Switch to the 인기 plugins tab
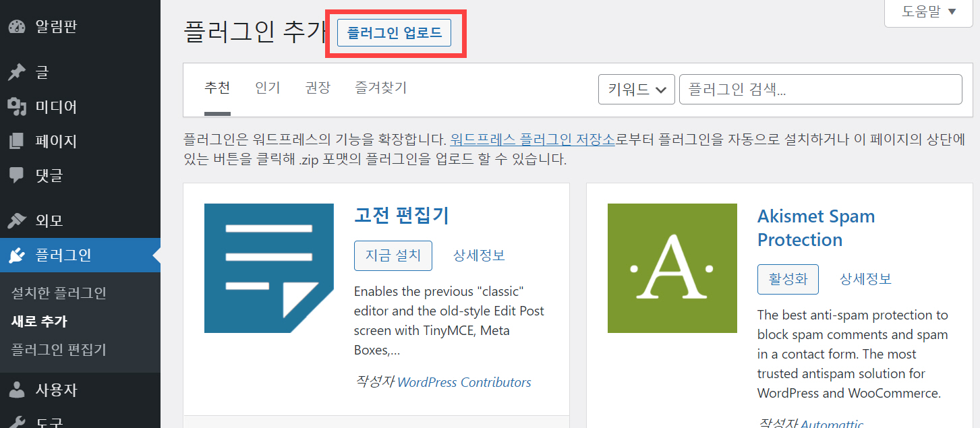 268,87
